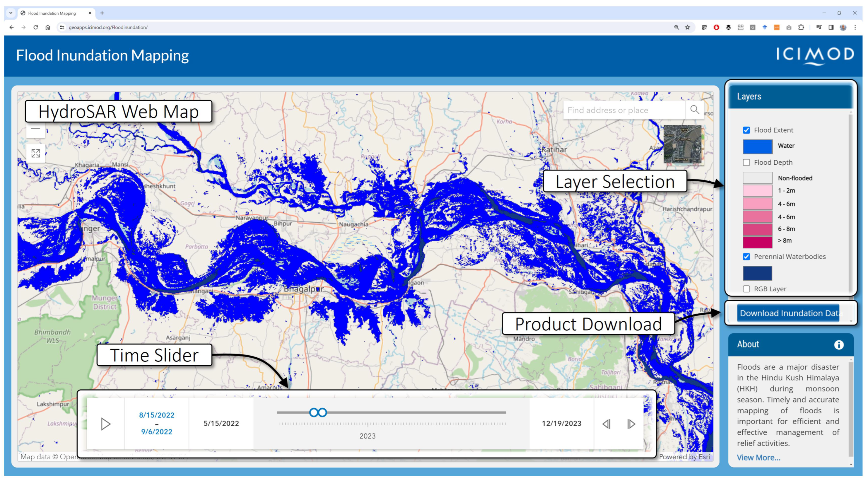Click the right time slider handle
868x481 pixels.
point(323,412)
